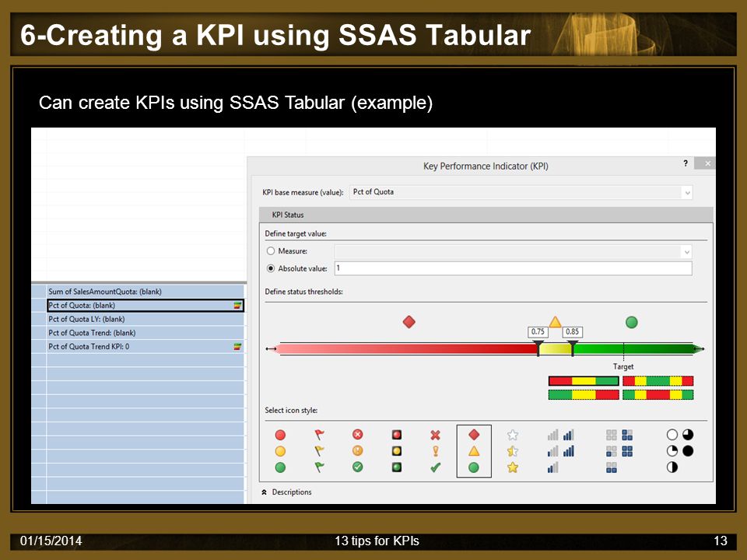
Task: Click the red diamond above the threshold bar
Action: point(409,322)
